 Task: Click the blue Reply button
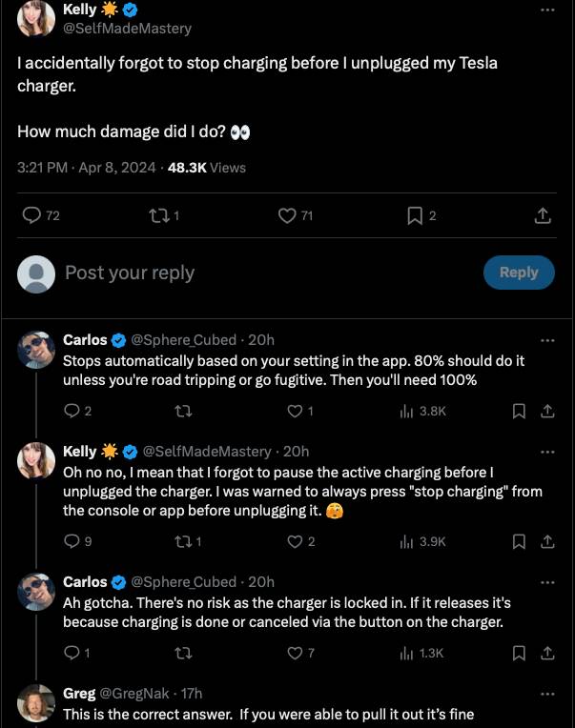[518, 273]
